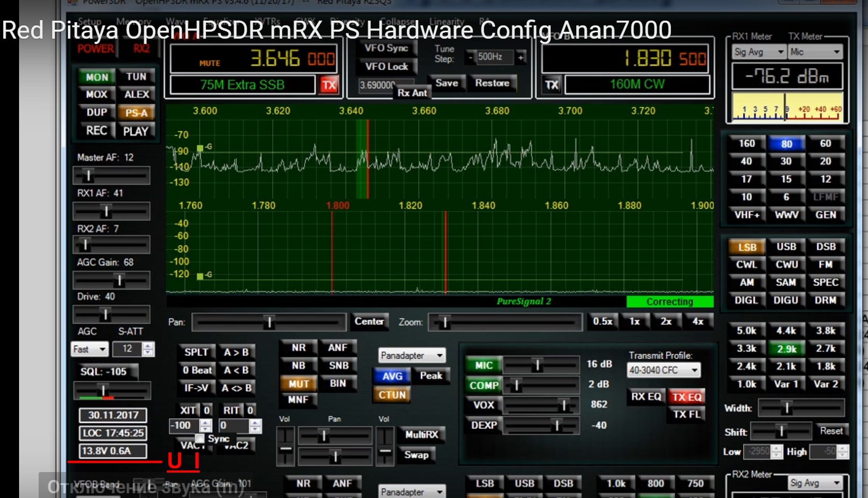This screenshot has height=498, width=868.
Task: Adjust the filter Width slider
Action: coord(801,408)
